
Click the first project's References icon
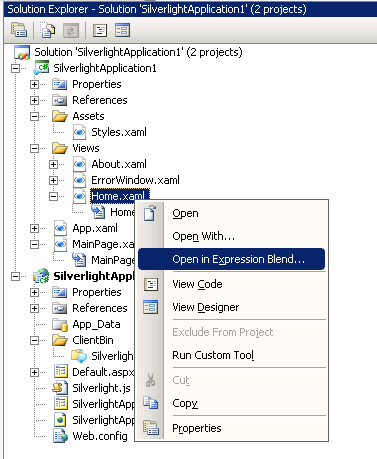pos(60,100)
